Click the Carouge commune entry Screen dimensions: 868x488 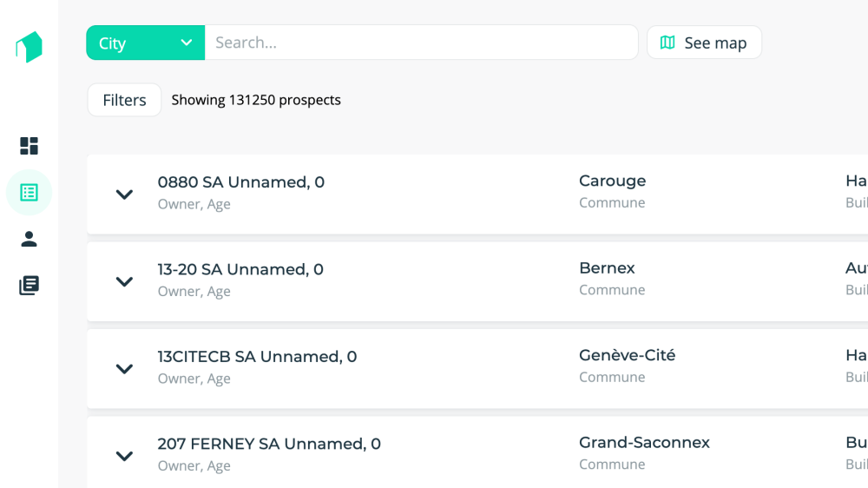[x=612, y=181]
